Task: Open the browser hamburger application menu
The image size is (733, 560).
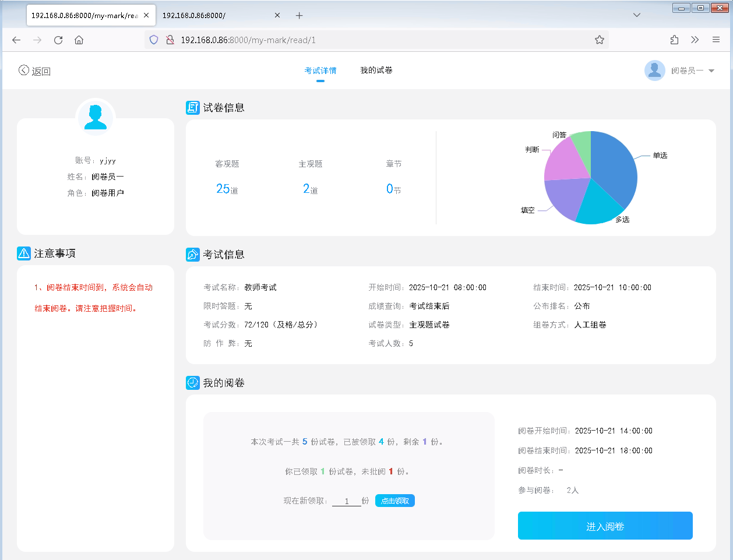Action: point(716,40)
